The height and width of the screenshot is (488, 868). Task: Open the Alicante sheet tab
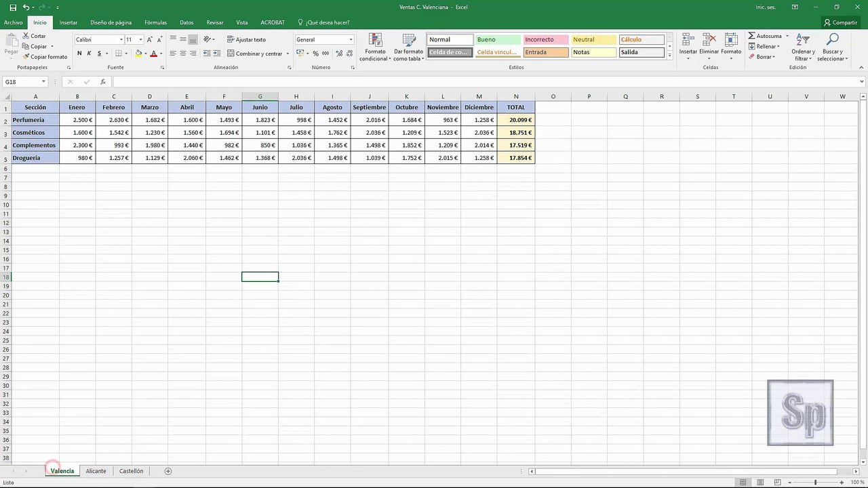click(96, 471)
